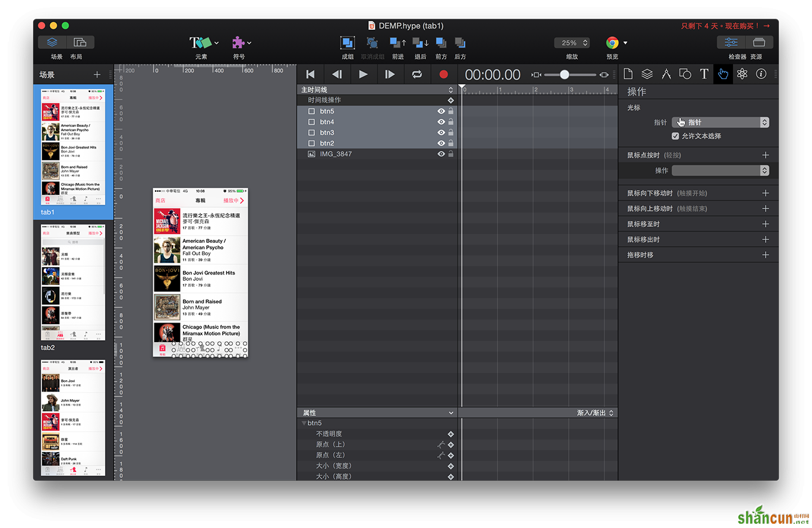Hide the btn2 layer

pos(441,143)
